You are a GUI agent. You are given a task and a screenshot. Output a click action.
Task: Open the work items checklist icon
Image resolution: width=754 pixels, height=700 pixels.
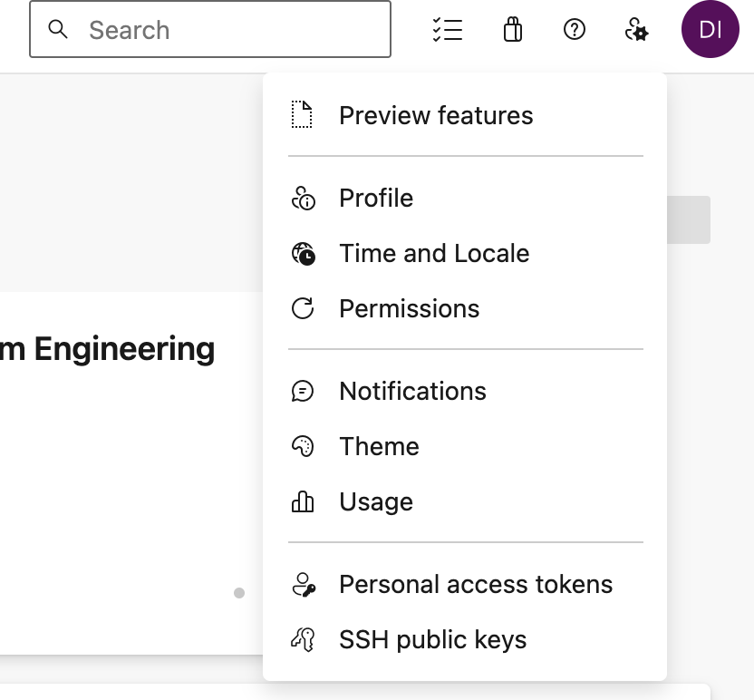(x=447, y=30)
